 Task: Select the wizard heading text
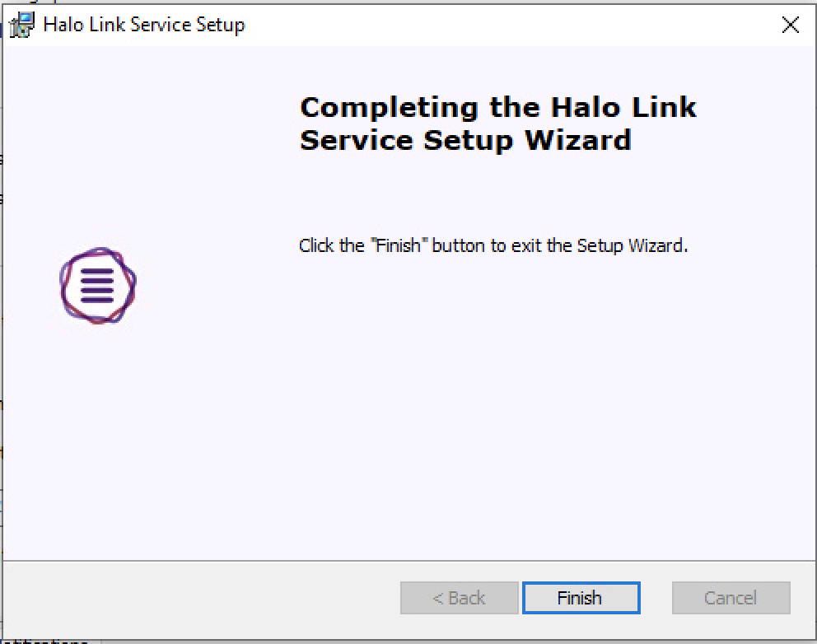(x=499, y=124)
